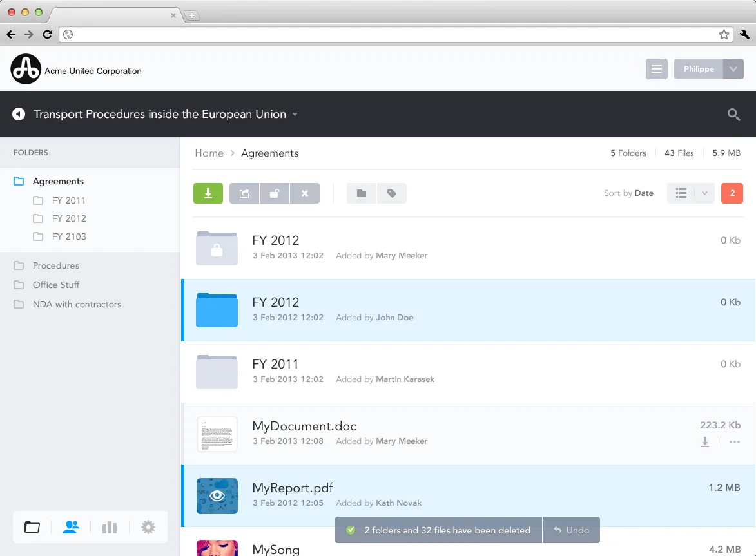756x556 pixels.
Task: Click Agreements in the breadcrumb
Action: 269,153
